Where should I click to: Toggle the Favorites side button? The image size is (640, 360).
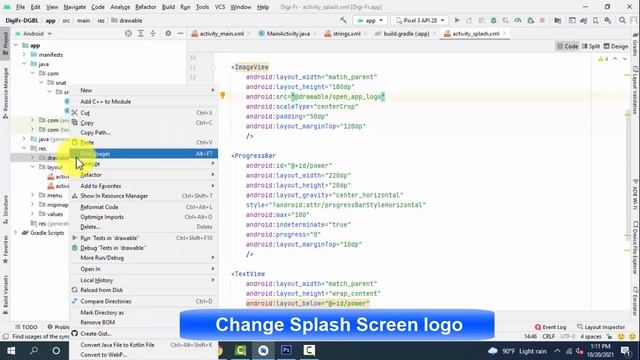(5, 249)
